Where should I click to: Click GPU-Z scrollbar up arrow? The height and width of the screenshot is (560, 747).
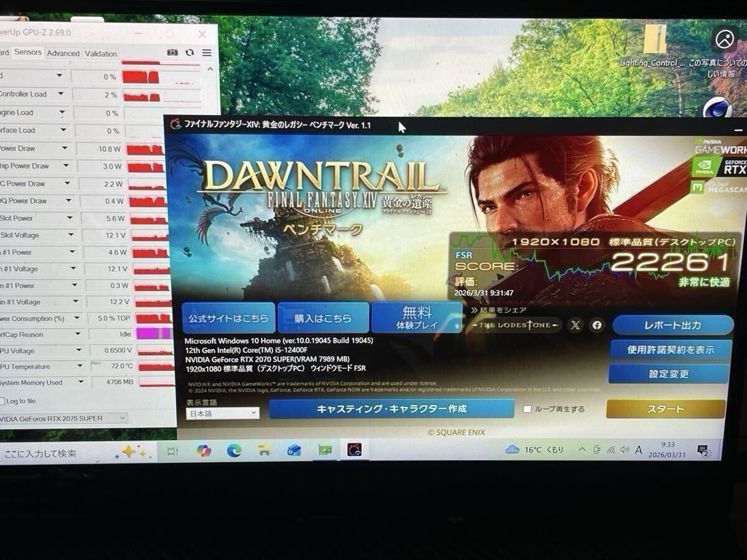210,69
